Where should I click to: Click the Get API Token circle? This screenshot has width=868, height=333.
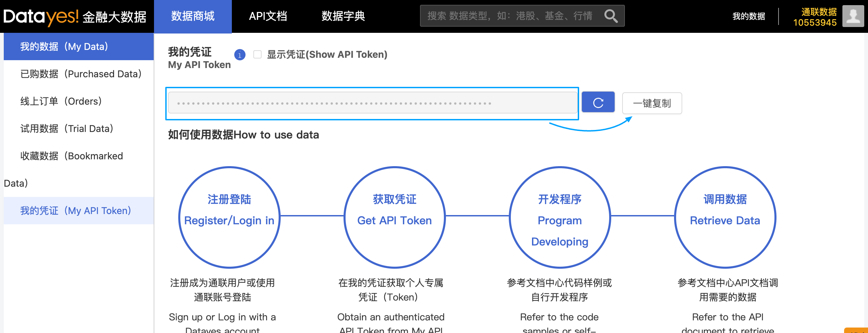click(394, 217)
